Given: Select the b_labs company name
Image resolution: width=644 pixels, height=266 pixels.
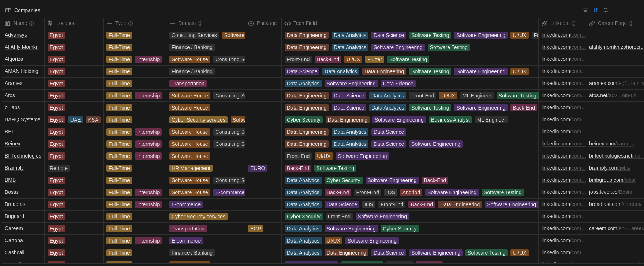Looking at the screenshot, I should tap(12, 107).
